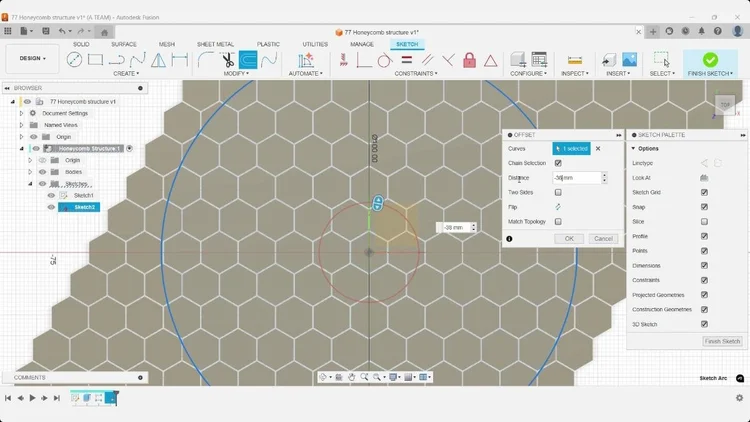Clear the Curves selection with the X

tap(598, 149)
